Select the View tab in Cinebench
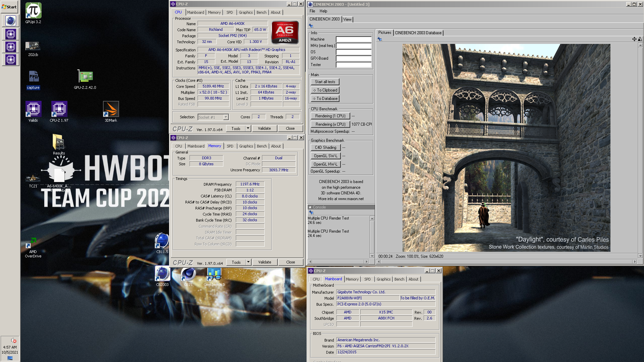This screenshot has width=644, height=362. click(x=347, y=19)
